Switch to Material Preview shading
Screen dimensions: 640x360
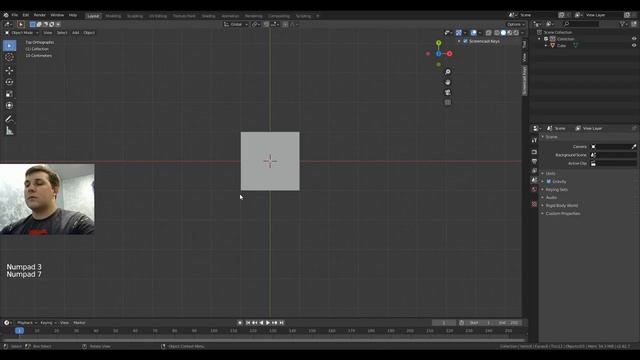click(510, 33)
